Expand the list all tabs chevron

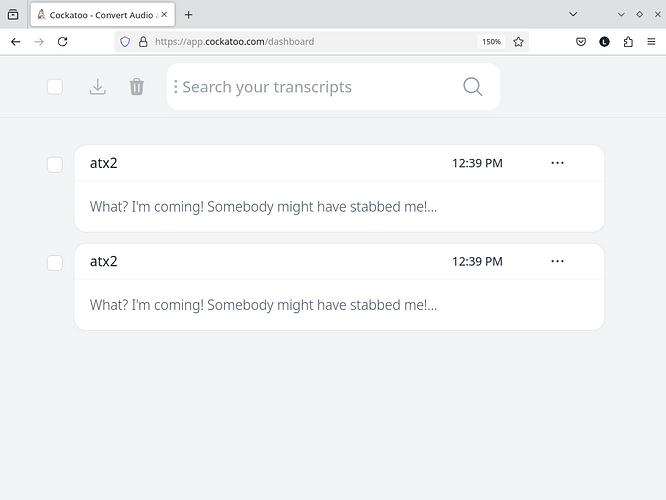click(x=573, y=14)
